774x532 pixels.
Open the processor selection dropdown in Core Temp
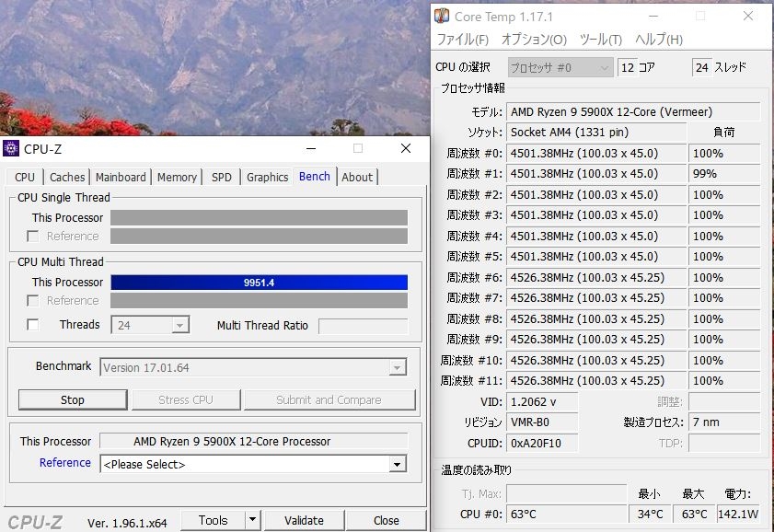click(560, 67)
